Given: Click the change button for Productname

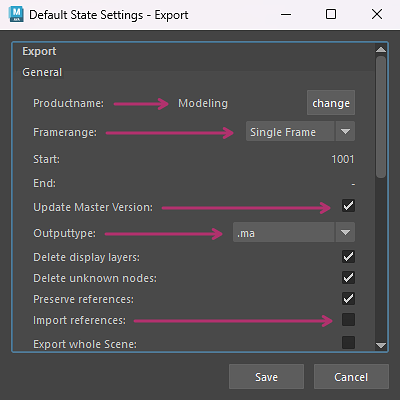Looking at the screenshot, I should point(331,103).
